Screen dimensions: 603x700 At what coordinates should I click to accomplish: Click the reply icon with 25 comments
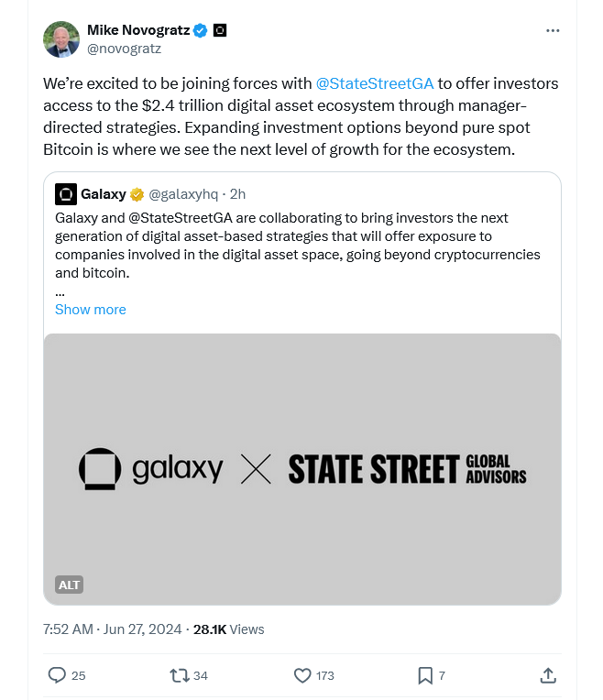tap(58, 675)
